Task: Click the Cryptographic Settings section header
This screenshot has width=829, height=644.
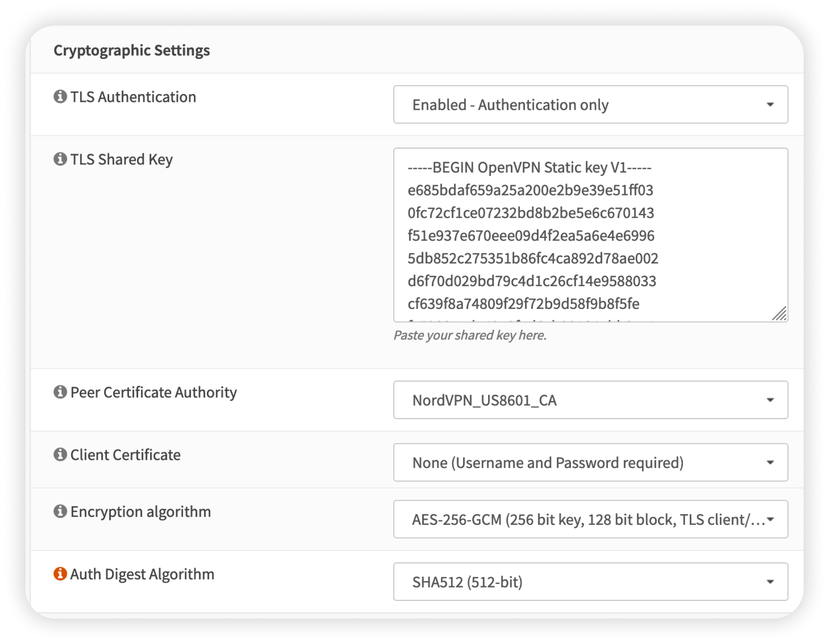Action: pos(131,50)
